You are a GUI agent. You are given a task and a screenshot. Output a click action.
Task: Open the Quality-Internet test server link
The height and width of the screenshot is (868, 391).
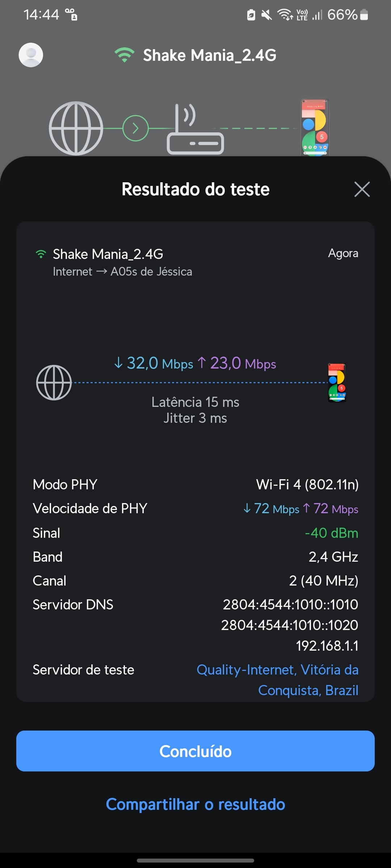pos(277,680)
